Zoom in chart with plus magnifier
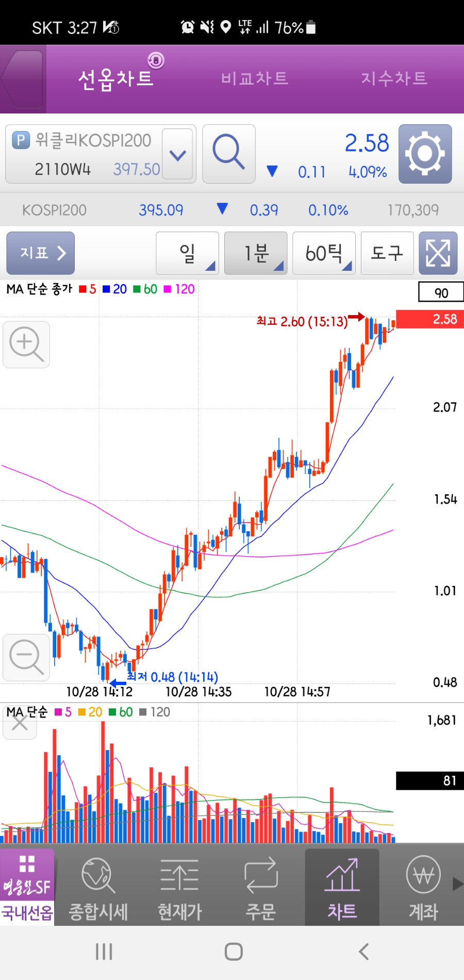 [26, 345]
